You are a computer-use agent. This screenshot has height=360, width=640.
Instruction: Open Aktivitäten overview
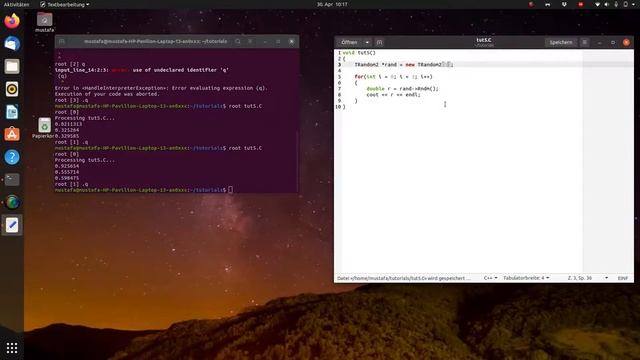point(16,4)
